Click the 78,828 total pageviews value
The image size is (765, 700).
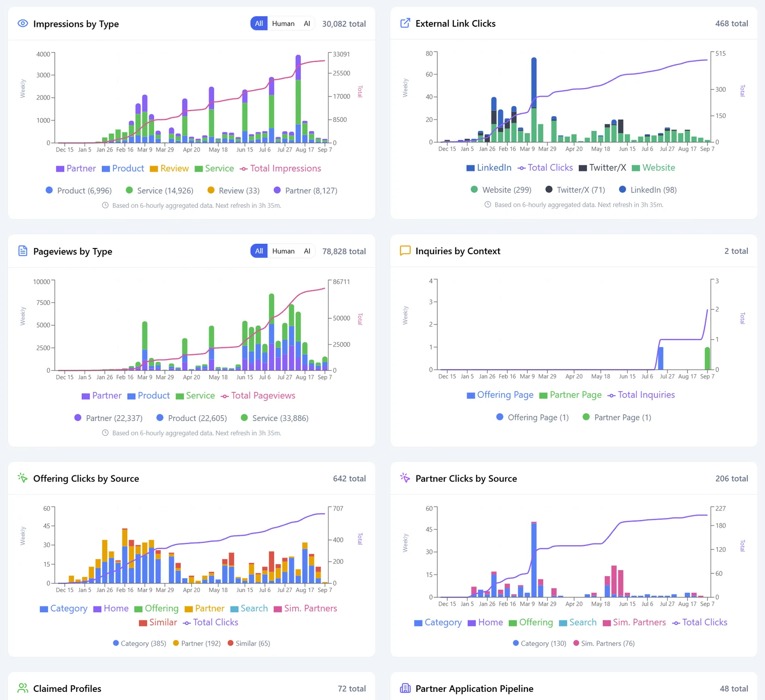tap(344, 251)
